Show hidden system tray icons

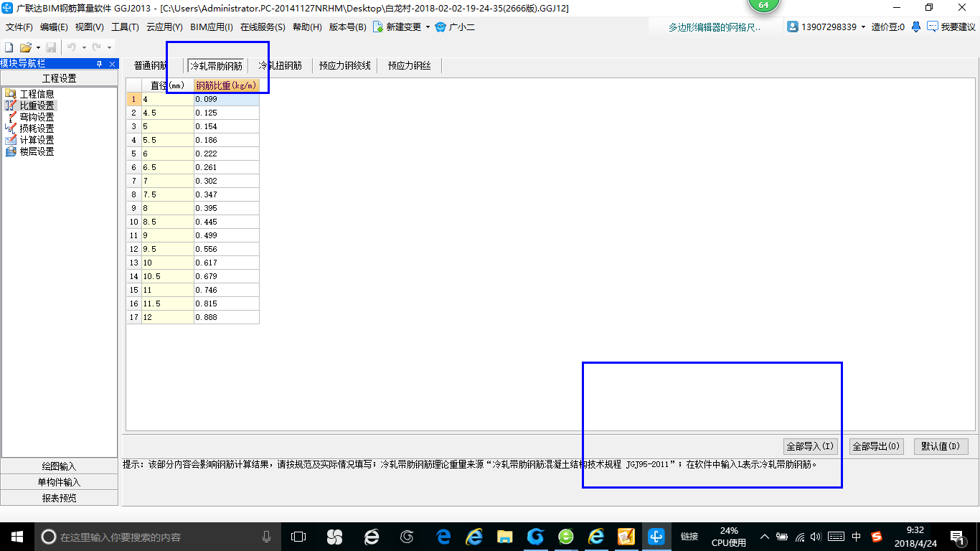click(x=764, y=537)
